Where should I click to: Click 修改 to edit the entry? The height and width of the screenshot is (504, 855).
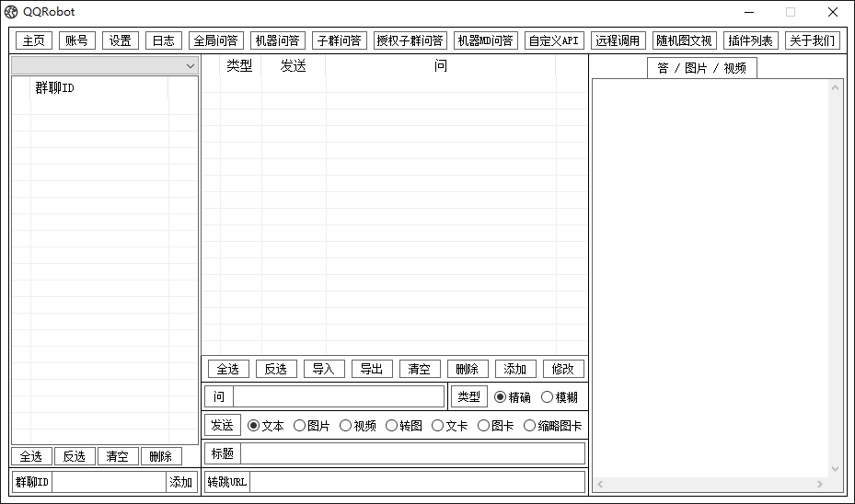tap(562, 369)
